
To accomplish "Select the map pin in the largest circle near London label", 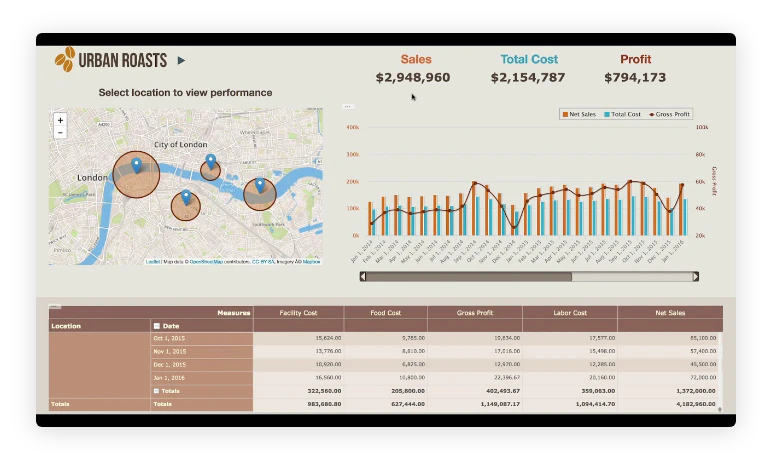I will click(x=136, y=166).
